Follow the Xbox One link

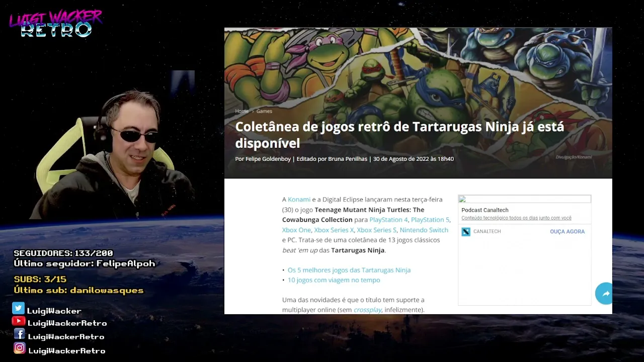click(x=296, y=230)
